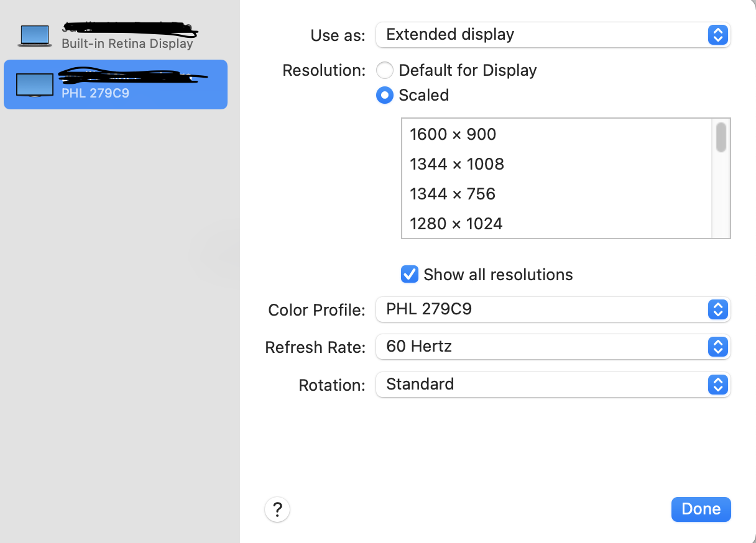
Task: Open the help question mark button
Action: pos(277,509)
